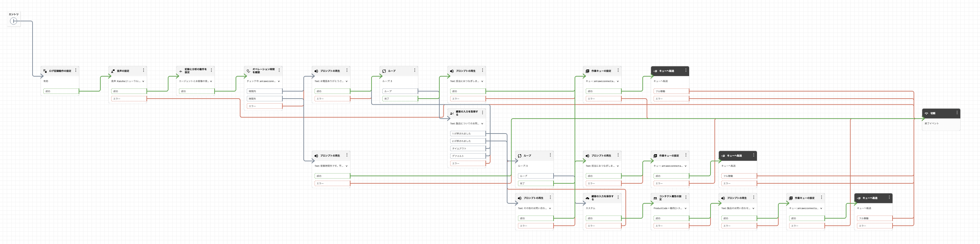The width and height of the screenshot is (980, 244).
Task: Click the 切断 hang-up phone icon
Action: click(x=926, y=113)
